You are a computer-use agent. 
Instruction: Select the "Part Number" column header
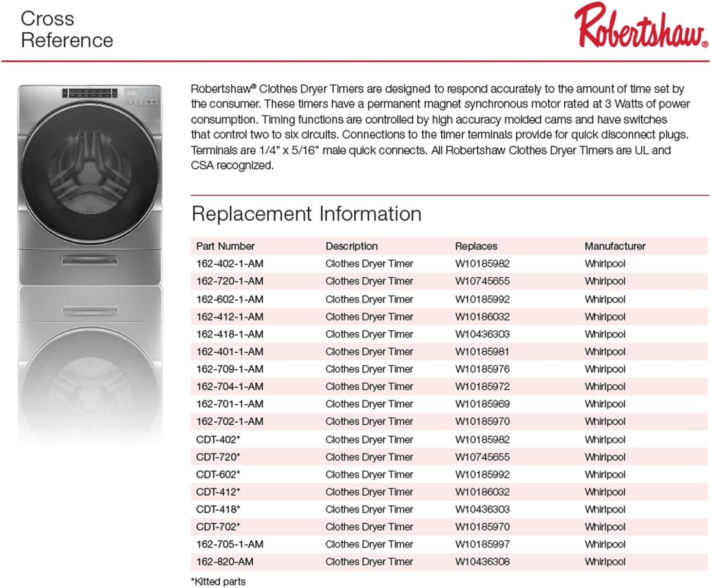pos(225,246)
